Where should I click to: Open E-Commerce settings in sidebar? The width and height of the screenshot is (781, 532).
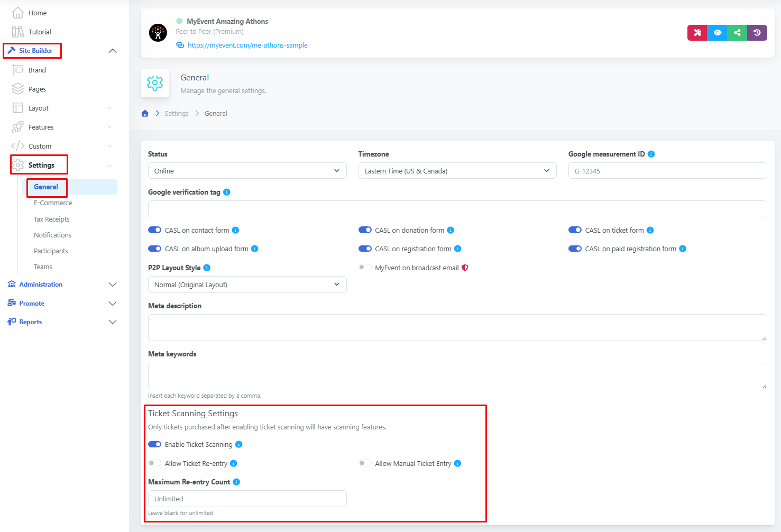pyautogui.click(x=53, y=203)
